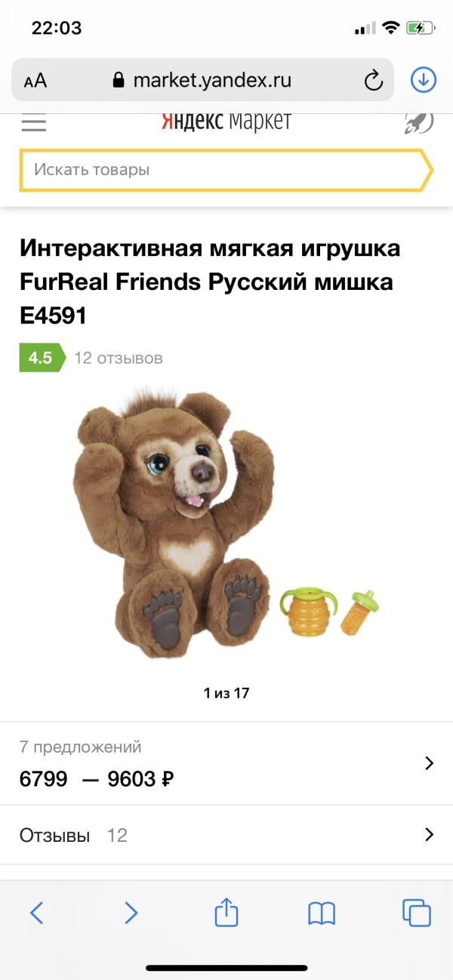Open the 12 отзывов link near the rating
This screenshot has width=453, height=980.
(118, 358)
